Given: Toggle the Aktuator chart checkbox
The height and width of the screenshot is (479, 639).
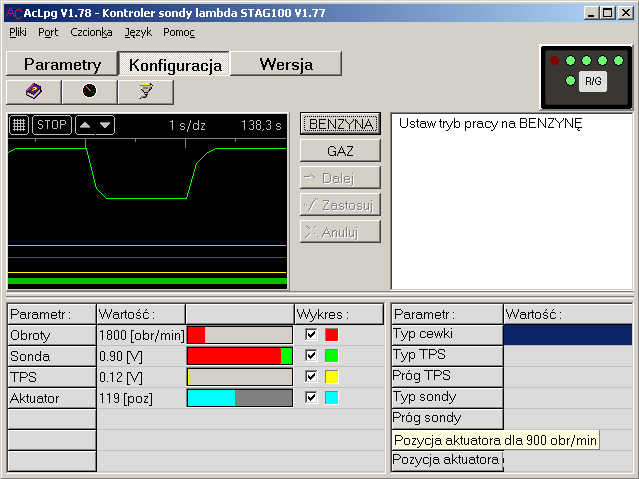Looking at the screenshot, I should coord(311,397).
